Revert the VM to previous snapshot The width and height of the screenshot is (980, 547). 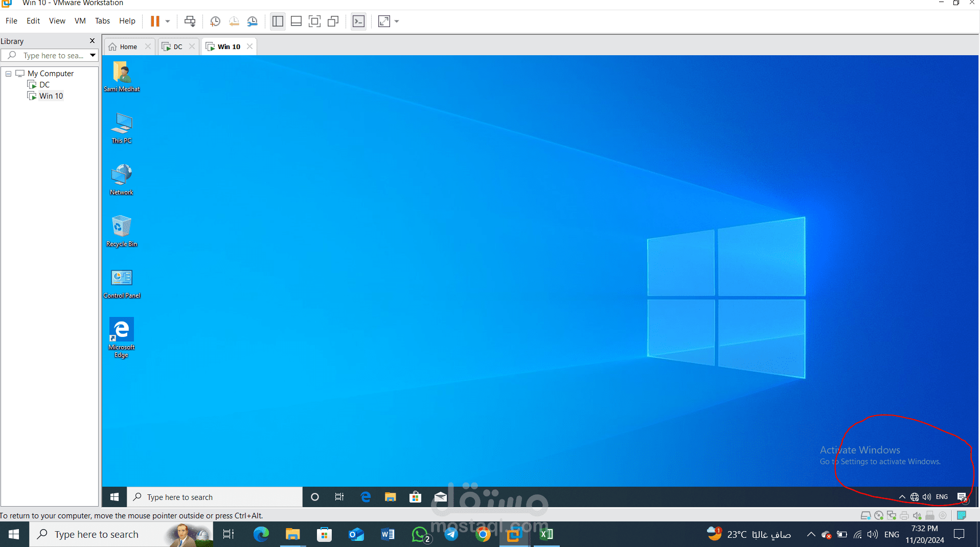(234, 21)
